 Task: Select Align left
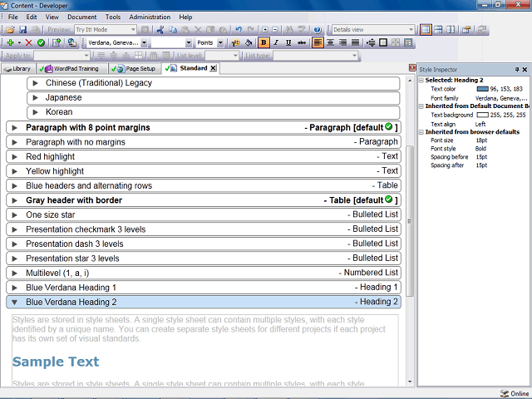318,42
